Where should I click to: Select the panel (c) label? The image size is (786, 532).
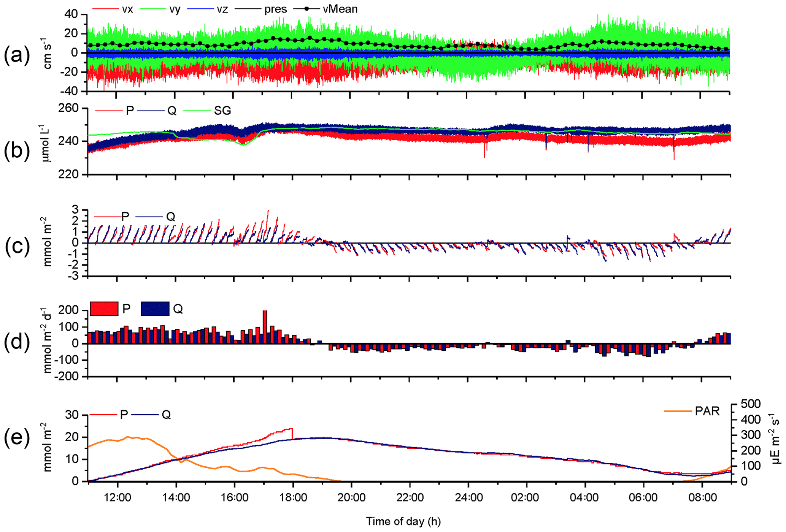(x=17, y=246)
